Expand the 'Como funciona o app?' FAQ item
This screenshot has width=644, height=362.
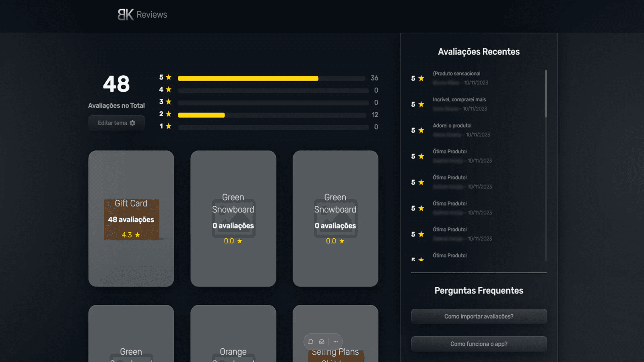[x=479, y=343]
